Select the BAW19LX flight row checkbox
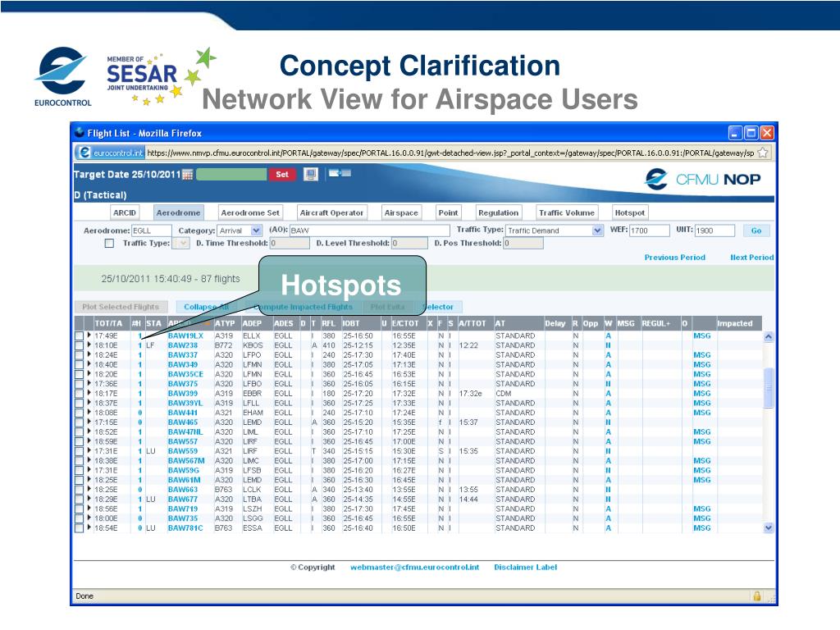840x630 pixels. [x=80, y=336]
